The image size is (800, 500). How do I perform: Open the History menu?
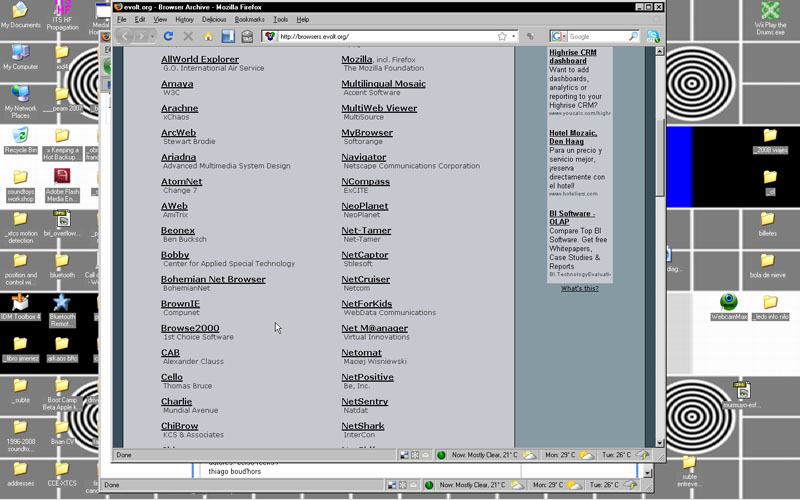[185, 19]
